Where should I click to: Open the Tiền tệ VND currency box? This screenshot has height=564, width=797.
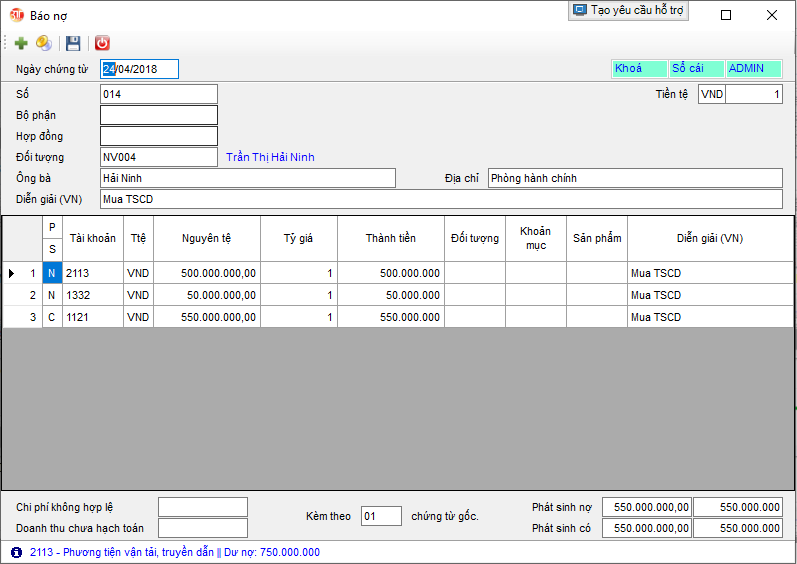point(711,94)
